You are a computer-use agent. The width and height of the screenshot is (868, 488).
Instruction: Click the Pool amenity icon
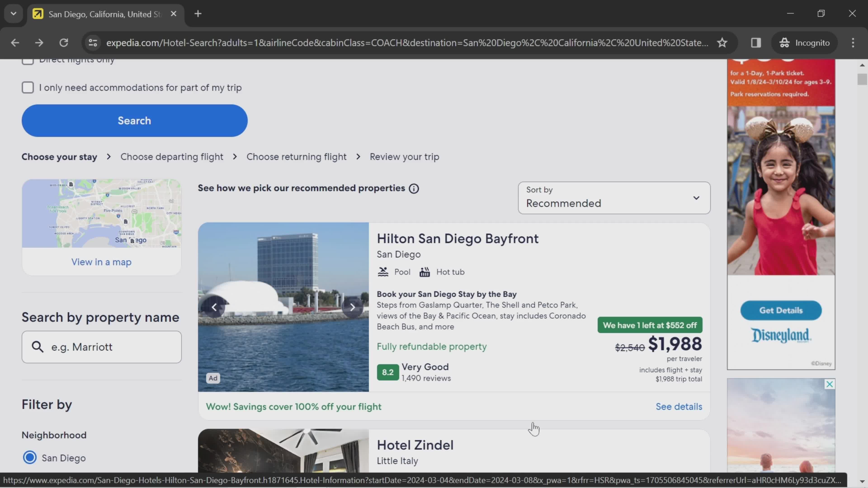coord(383,272)
